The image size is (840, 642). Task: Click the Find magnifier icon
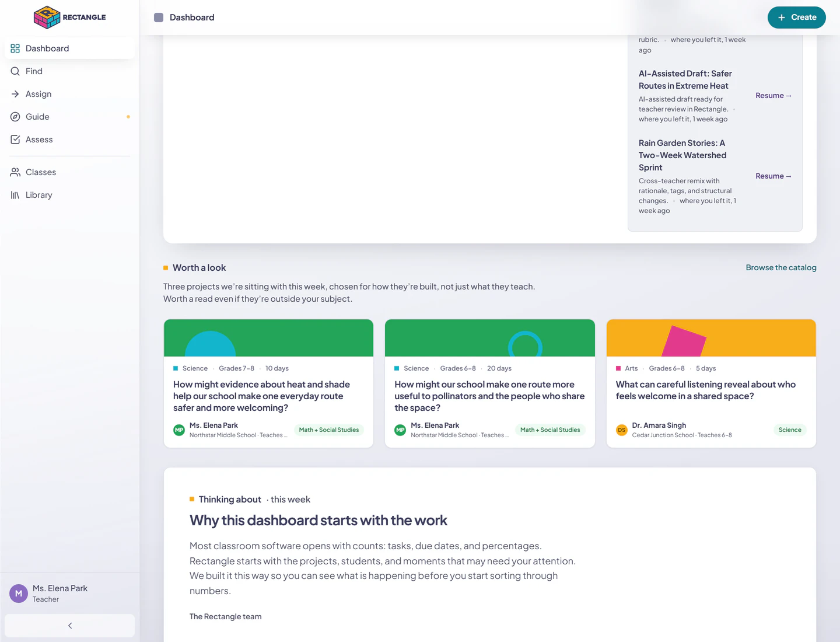tap(15, 71)
